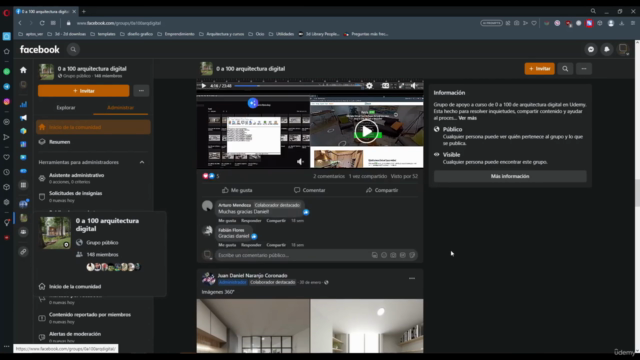Viewport: 640px width, 360px height.
Task: Click member avatars in the popup card
Action: pos(113,267)
